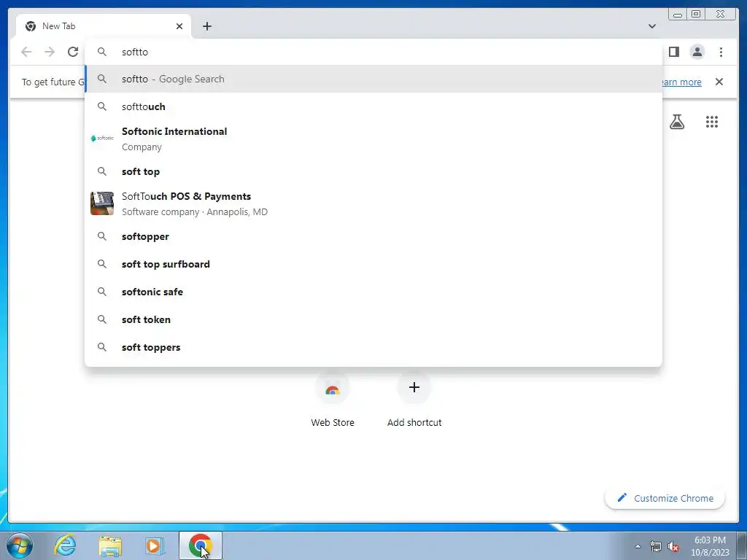Select the New Tab tab

[x=104, y=26]
